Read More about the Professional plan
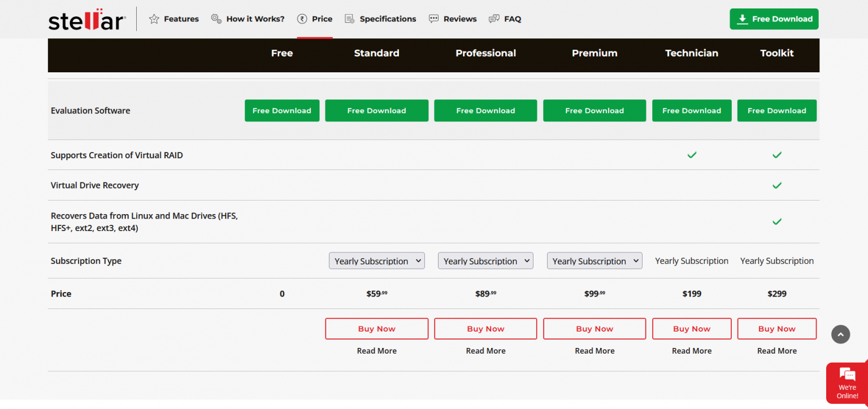868x409 pixels. tap(485, 351)
